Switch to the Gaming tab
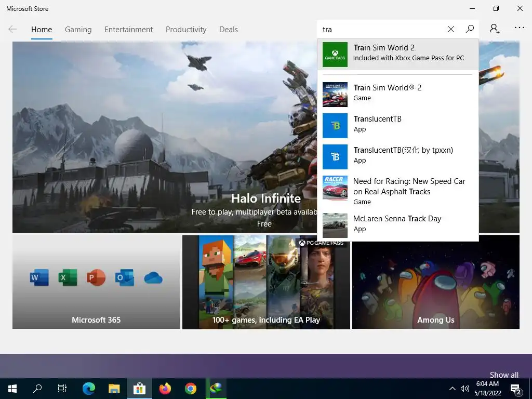 coord(78,30)
